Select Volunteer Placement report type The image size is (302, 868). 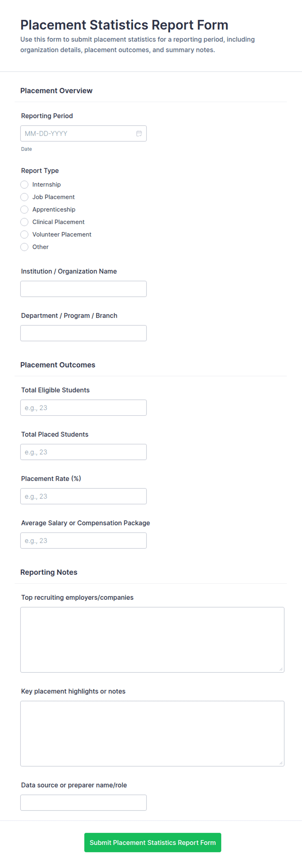click(x=24, y=234)
